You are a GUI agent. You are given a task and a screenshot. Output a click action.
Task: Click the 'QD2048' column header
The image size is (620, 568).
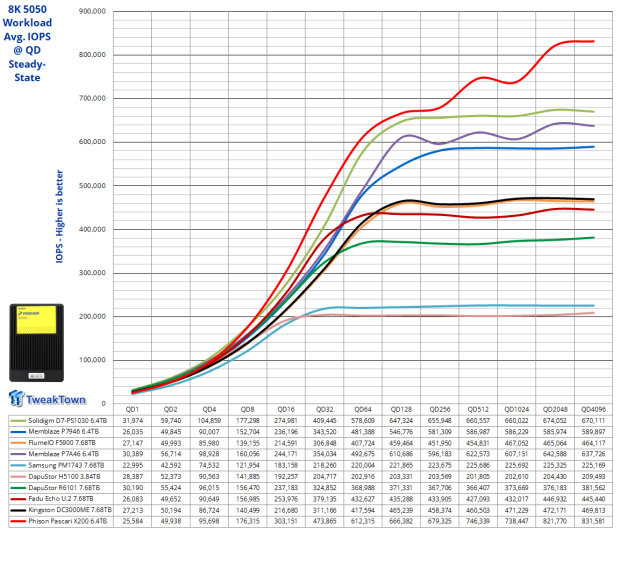555,409
